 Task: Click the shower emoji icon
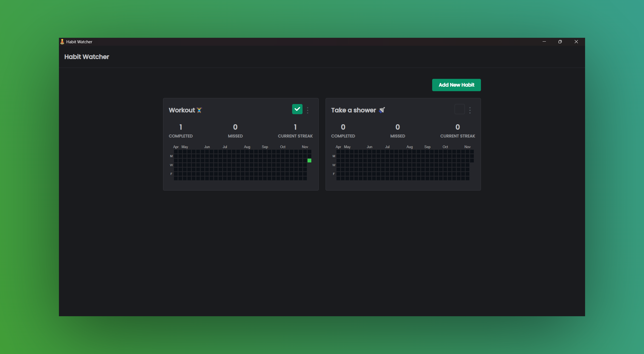point(382,110)
